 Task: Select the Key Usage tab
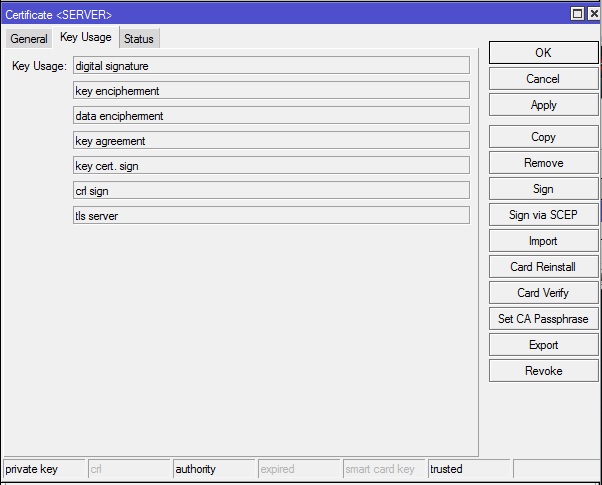point(86,38)
